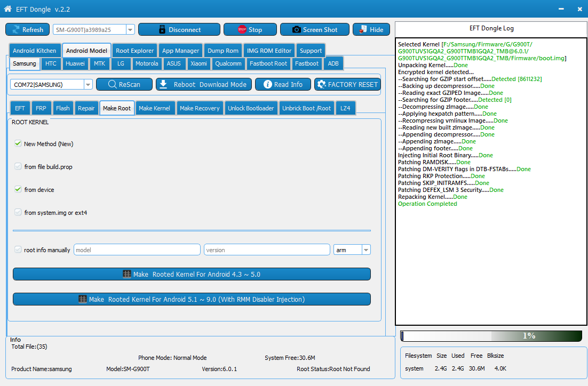Screen dimensions: 588x386
Task: Open the IMG ROM Editor tab
Action: click(269, 51)
